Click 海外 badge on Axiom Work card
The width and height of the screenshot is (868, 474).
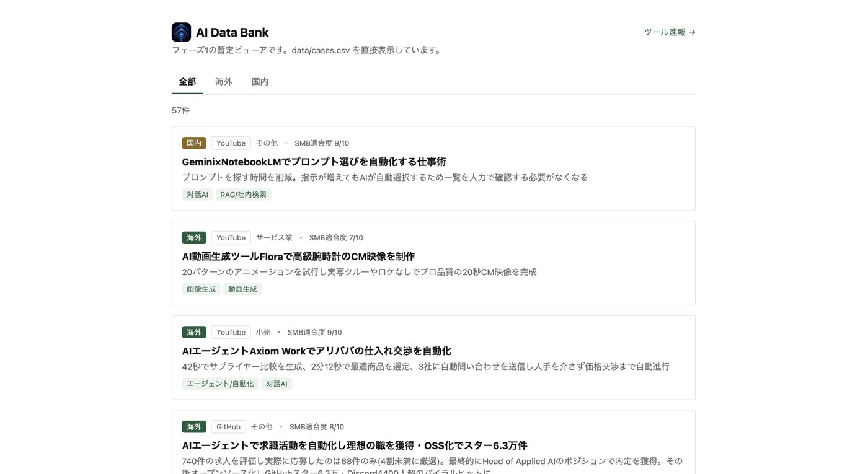(194, 332)
